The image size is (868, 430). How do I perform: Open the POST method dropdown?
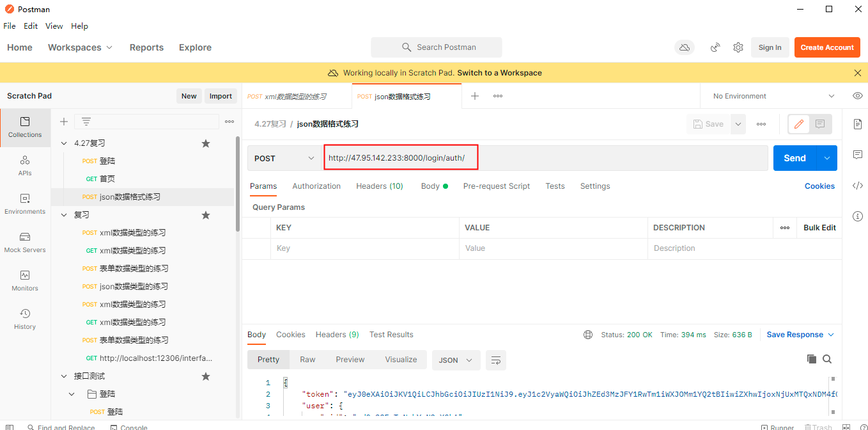[x=284, y=158]
